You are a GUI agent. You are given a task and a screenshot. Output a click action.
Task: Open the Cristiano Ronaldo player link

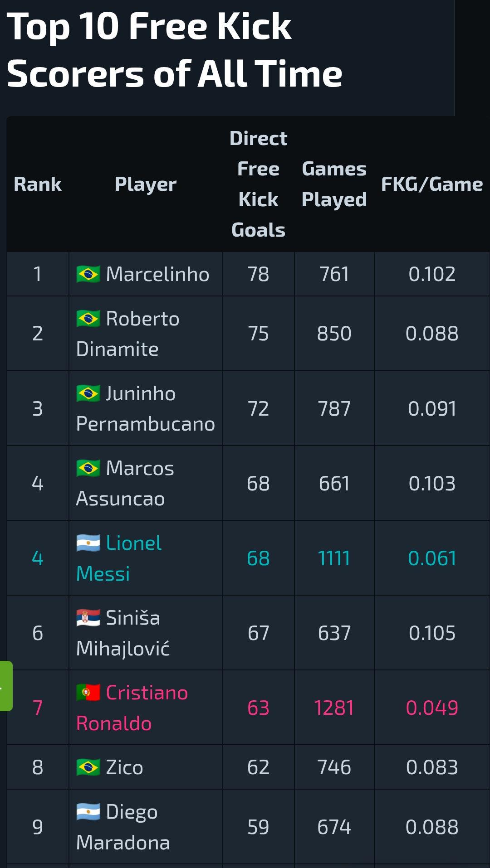click(132, 708)
